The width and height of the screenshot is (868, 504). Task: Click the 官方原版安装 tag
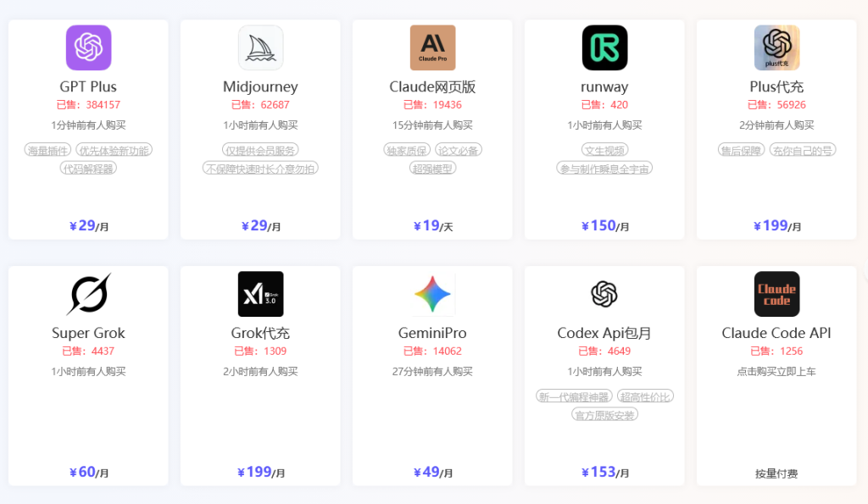pos(604,415)
